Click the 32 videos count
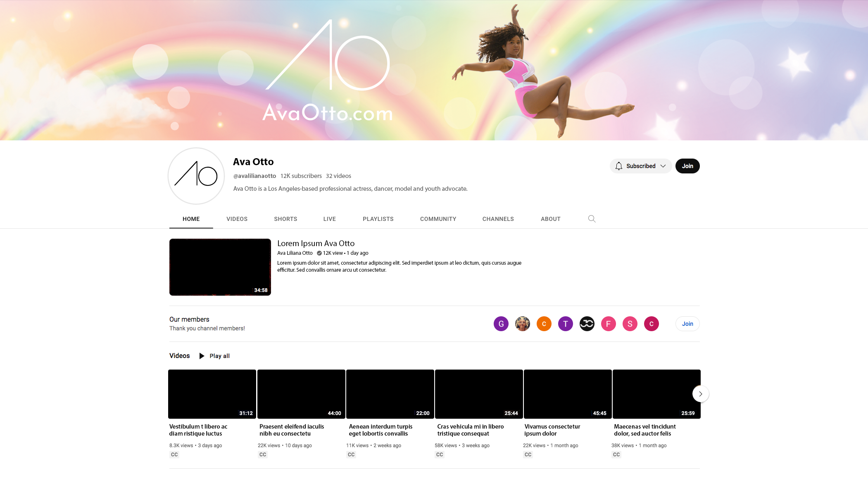868x479 pixels. coord(338,176)
